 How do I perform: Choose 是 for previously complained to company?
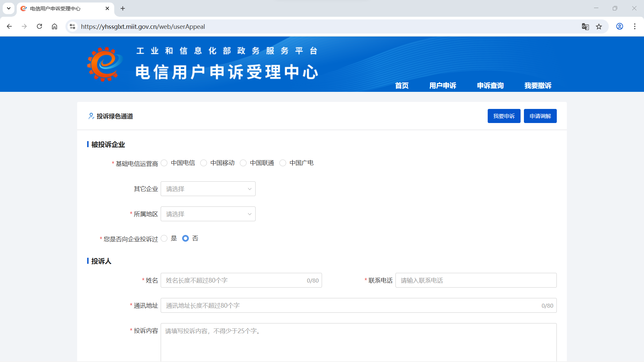164,238
